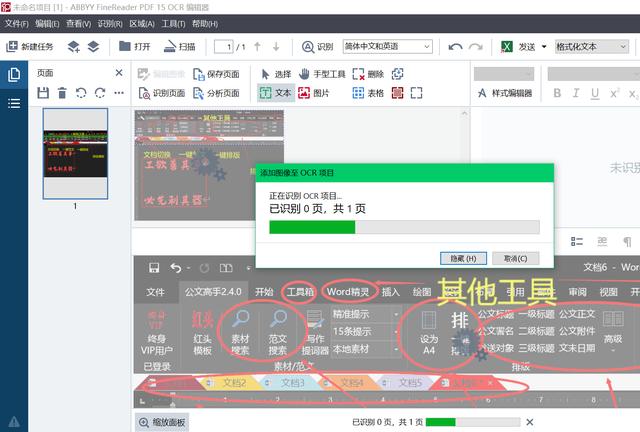Click the 分析页面 button
Image resolution: width=640 pixels, height=432 pixels.
[x=216, y=93]
